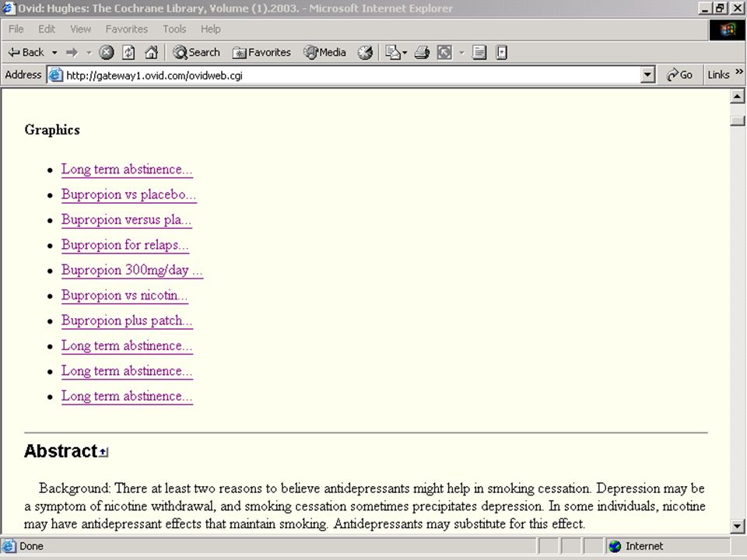Image resolution: width=747 pixels, height=560 pixels.
Task: Open Long term abstinence link below Bupropion plus patch
Action: point(127,346)
